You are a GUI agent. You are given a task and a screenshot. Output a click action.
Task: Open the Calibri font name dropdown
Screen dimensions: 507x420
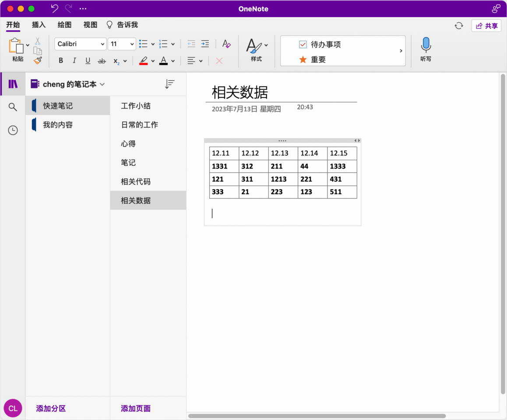(81, 44)
